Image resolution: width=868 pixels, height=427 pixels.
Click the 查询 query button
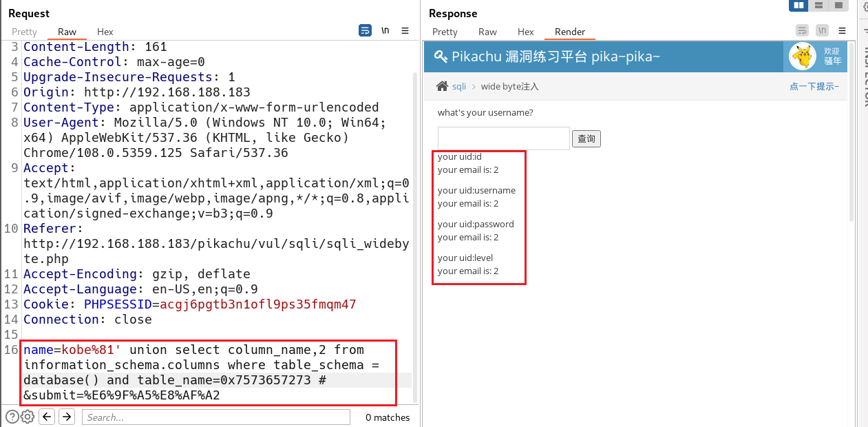click(586, 139)
